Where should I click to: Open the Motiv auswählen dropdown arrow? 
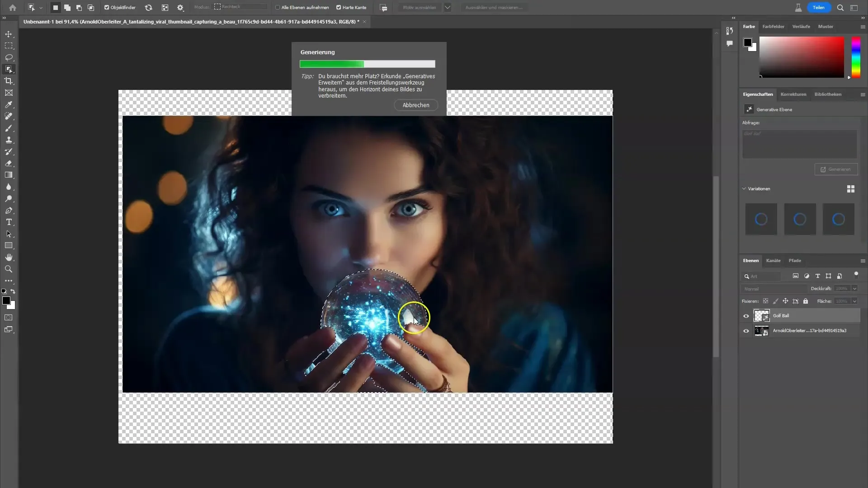[x=447, y=8]
